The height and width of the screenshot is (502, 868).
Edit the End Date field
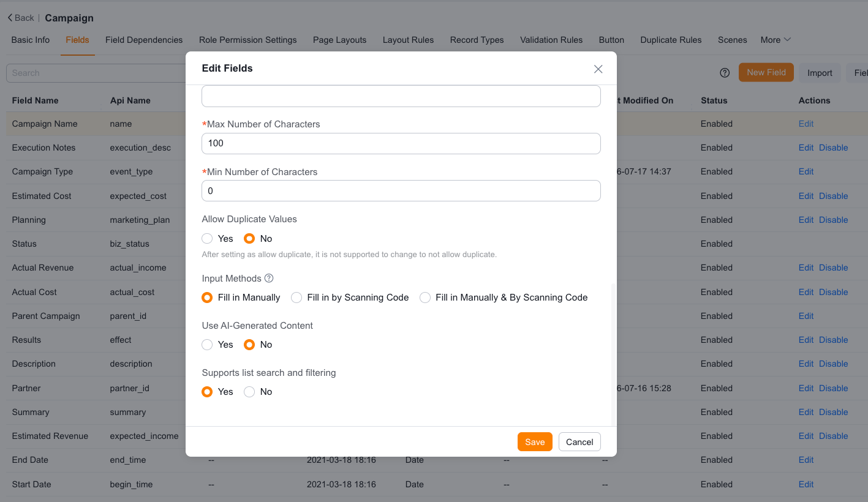pyautogui.click(x=806, y=460)
